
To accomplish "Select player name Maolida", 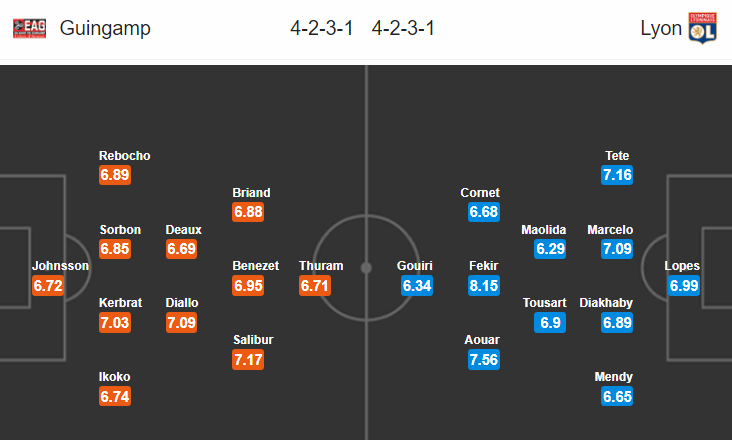I will 543,230.
